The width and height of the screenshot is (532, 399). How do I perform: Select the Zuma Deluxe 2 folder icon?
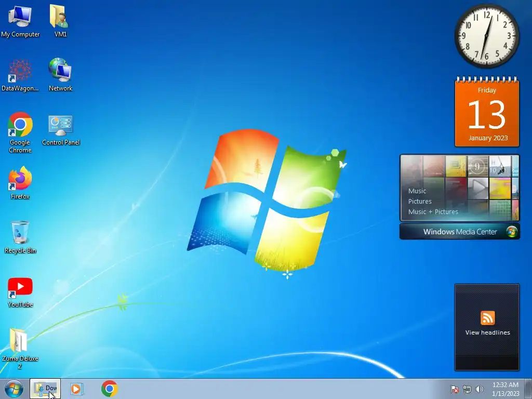pyautogui.click(x=20, y=349)
